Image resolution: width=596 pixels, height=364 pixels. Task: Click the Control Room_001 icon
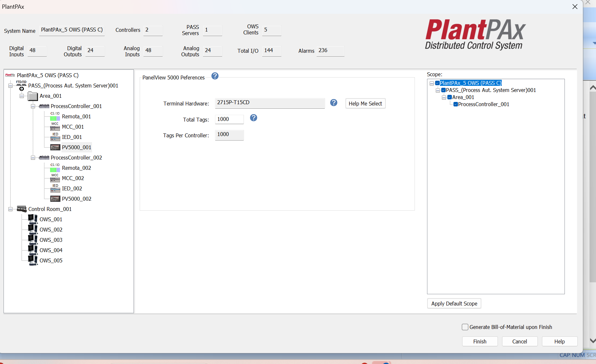point(22,209)
